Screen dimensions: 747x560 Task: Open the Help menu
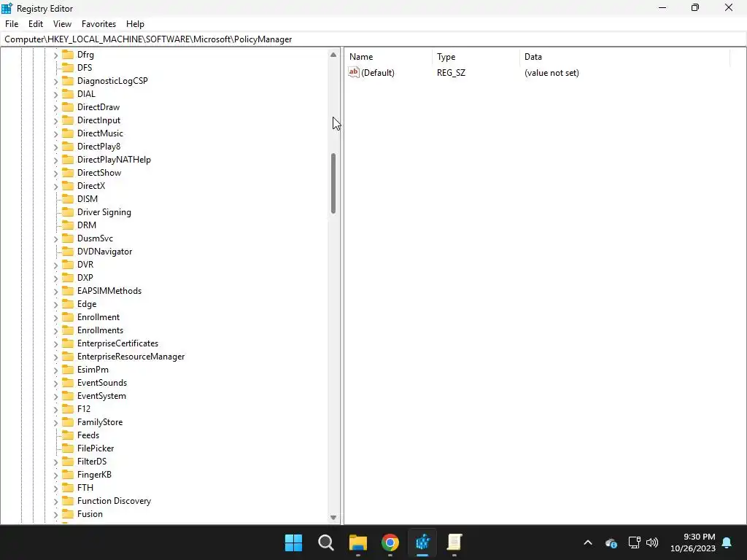(135, 24)
